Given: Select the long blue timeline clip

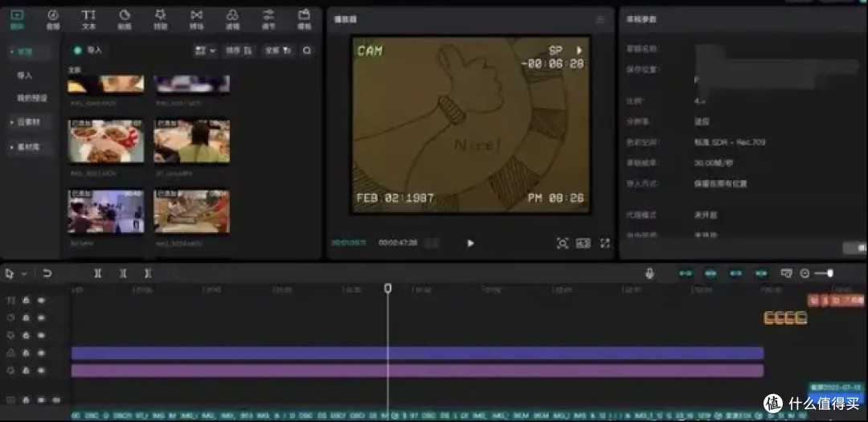Looking at the screenshot, I should tap(417, 353).
